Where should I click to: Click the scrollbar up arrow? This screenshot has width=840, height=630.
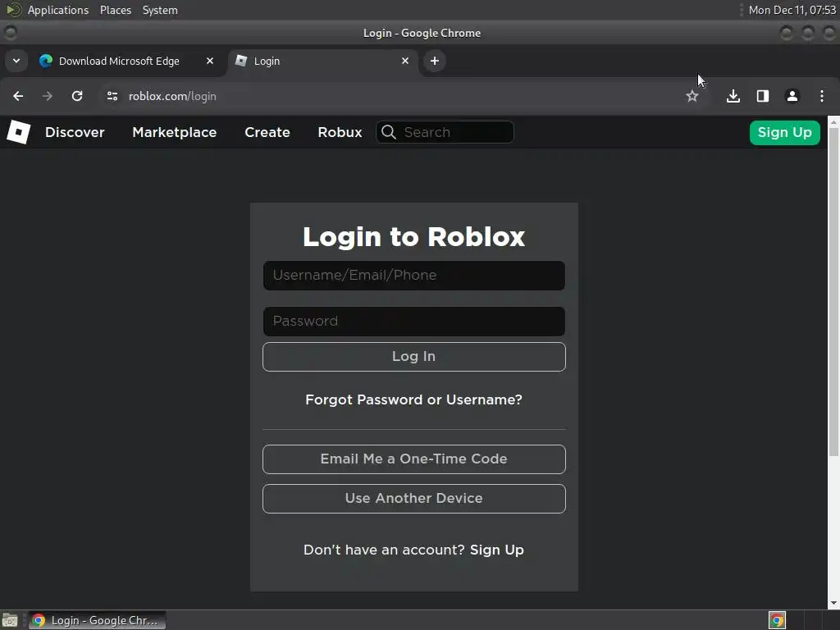833,122
